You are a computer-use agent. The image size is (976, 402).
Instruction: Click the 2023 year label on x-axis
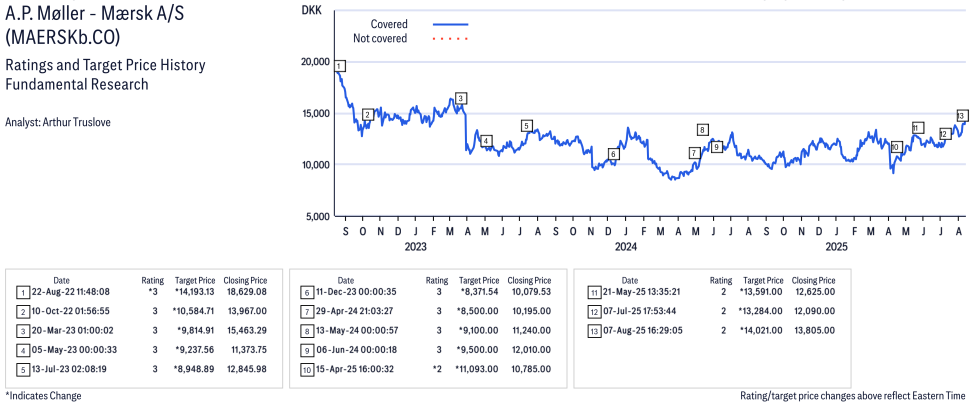pos(415,247)
